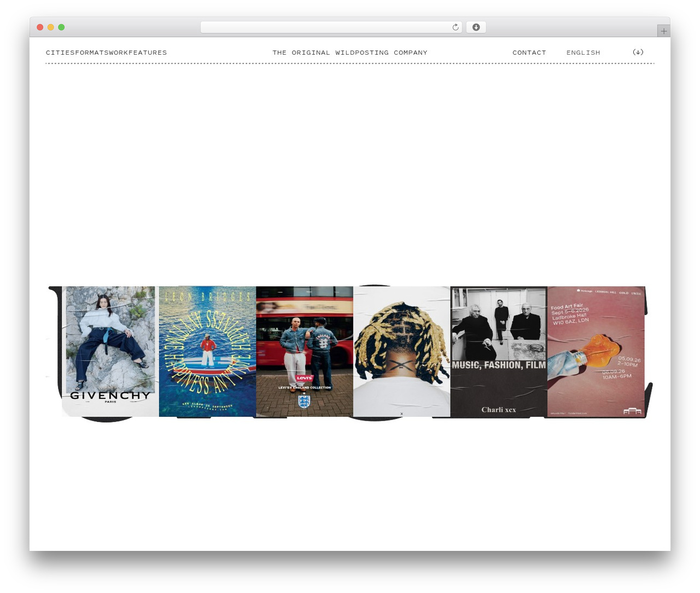Viewport: 700px width, 593px height.
Task: Click the circled down-arrow icon in header
Action: pyautogui.click(x=638, y=53)
